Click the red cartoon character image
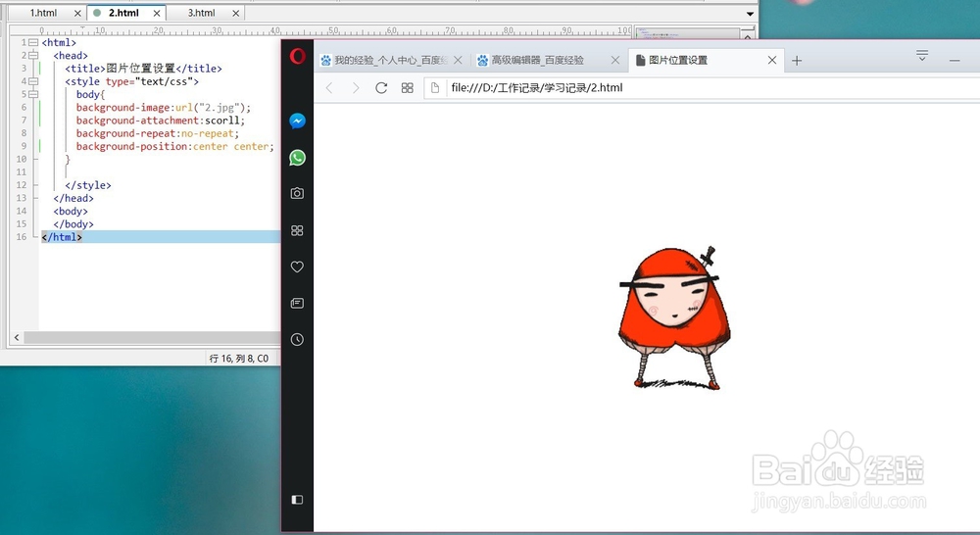 point(674,317)
